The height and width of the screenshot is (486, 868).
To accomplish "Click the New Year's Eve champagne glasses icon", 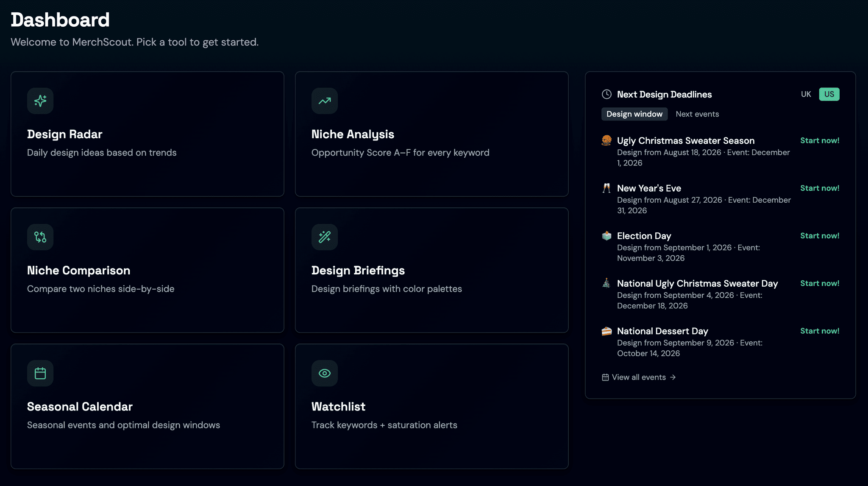I will click(606, 188).
